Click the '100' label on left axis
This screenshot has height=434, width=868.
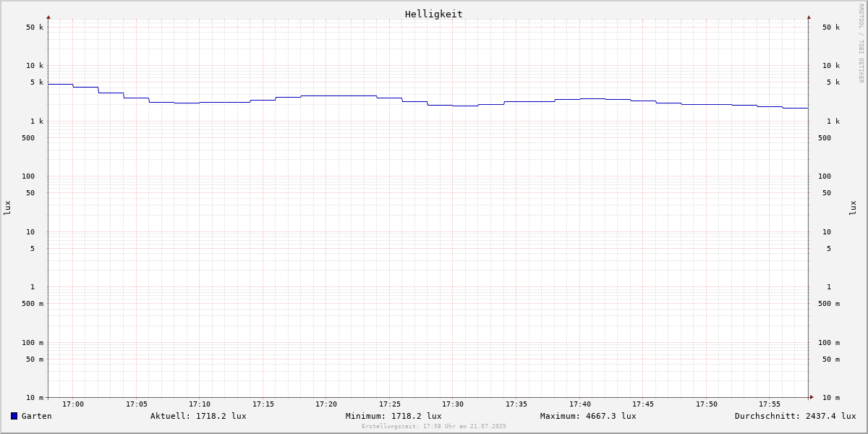point(28,176)
